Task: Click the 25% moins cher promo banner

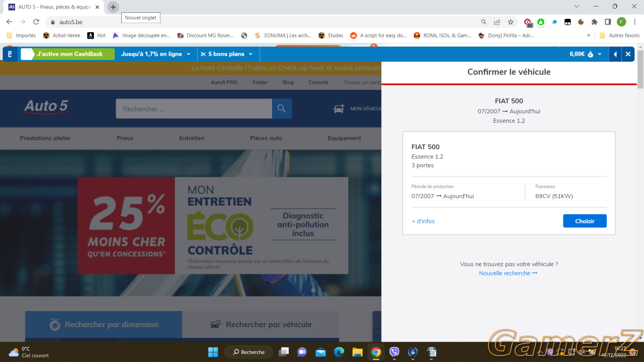Action: [x=213, y=225]
